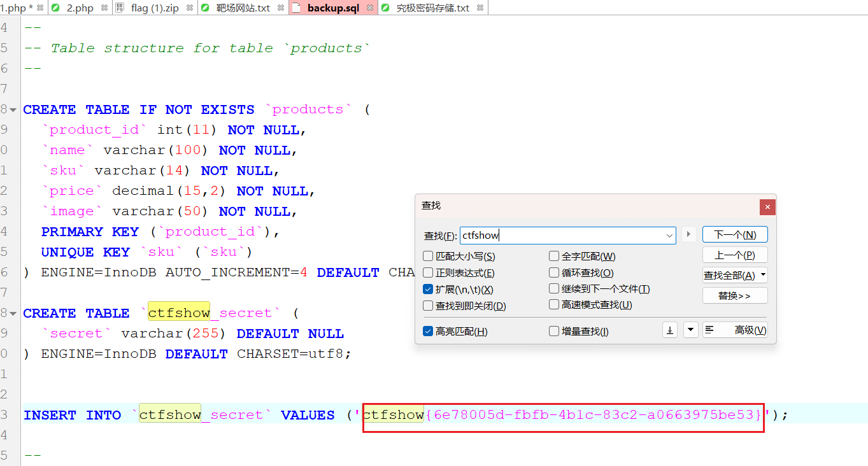The width and height of the screenshot is (868, 466).
Task: Click varchar(255) in the secret column line
Action: [x=174, y=334]
